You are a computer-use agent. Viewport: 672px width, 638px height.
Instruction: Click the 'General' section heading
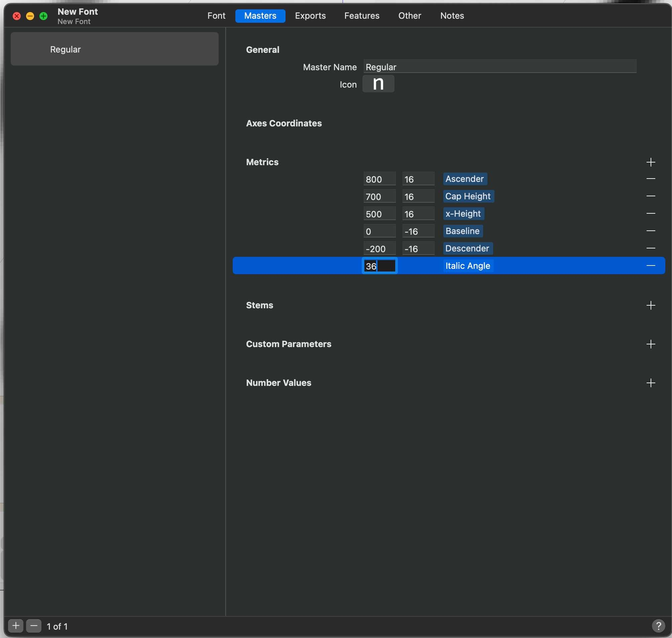(x=262, y=49)
